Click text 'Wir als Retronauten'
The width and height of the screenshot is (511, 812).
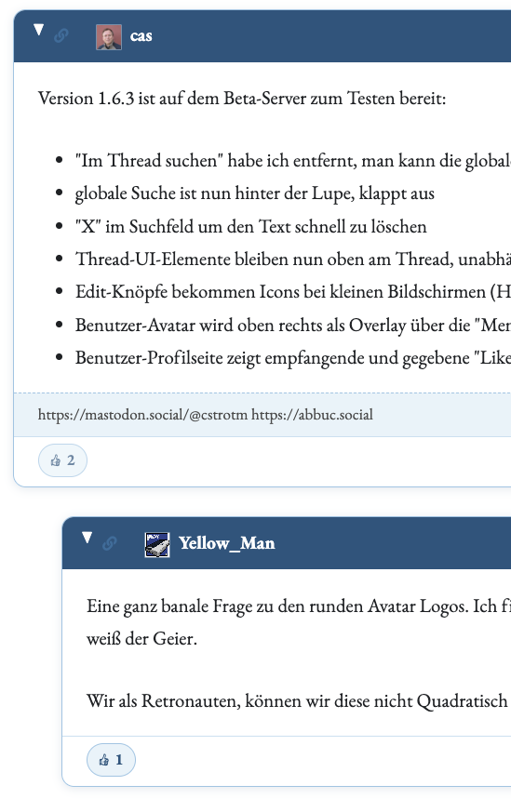coord(164,701)
